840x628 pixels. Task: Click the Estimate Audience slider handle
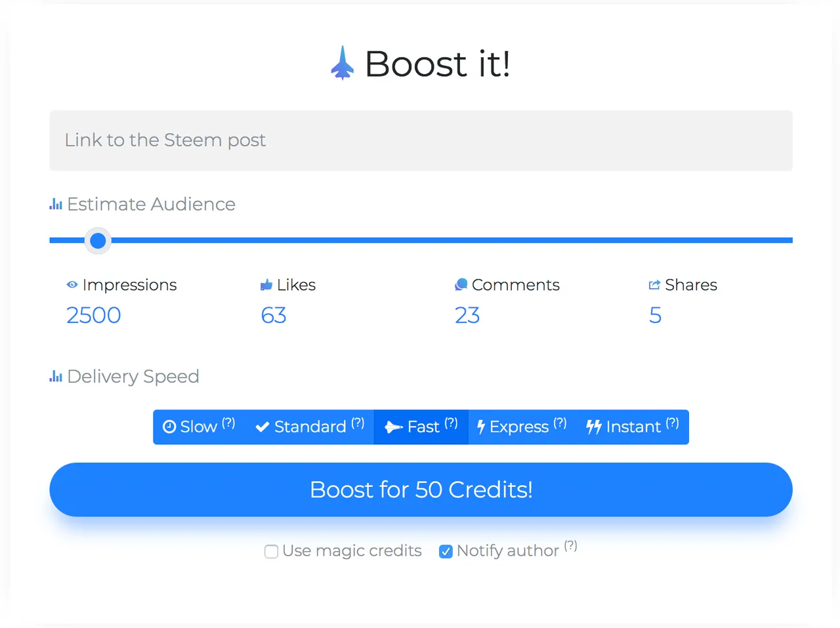(x=98, y=241)
